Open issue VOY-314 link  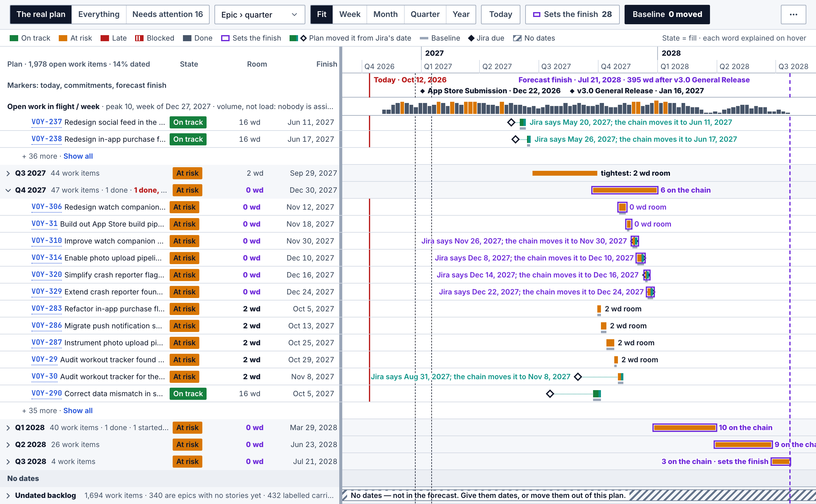pos(47,258)
